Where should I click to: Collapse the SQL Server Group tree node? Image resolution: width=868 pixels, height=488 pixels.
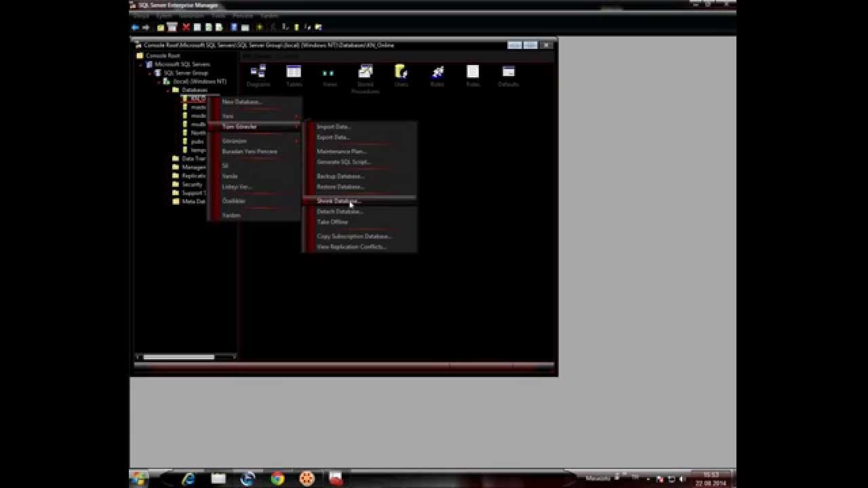151,73
